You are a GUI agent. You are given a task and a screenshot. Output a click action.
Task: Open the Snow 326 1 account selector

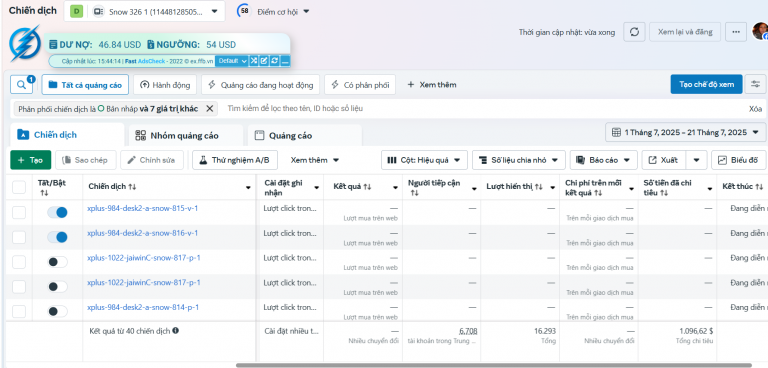click(x=144, y=11)
